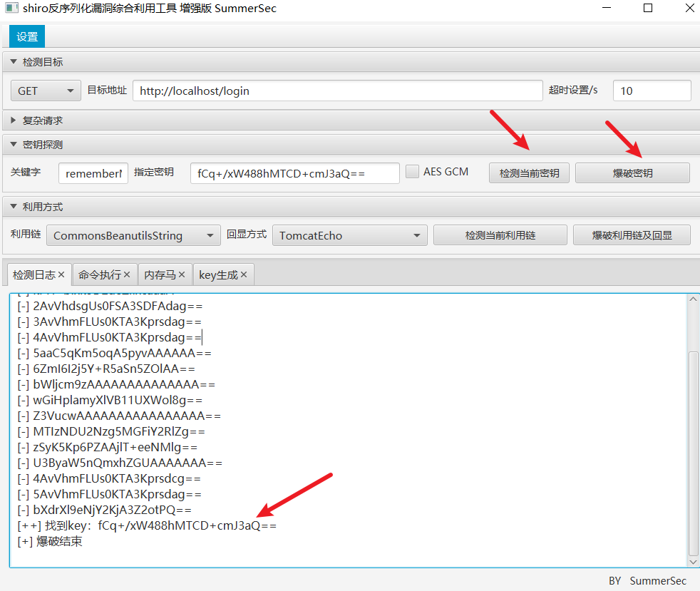The width and height of the screenshot is (700, 591).
Task: Click the log area vertical scrollbar thumb
Action: (693, 453)
